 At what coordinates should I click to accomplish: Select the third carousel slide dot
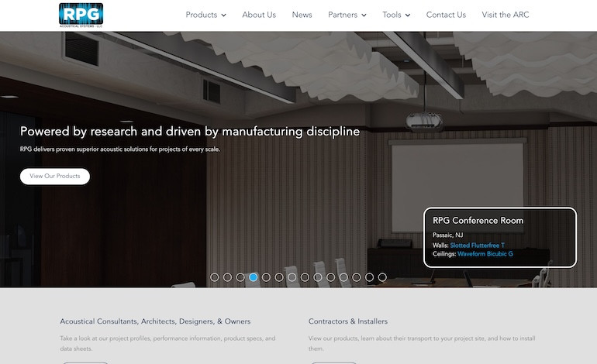240,277
